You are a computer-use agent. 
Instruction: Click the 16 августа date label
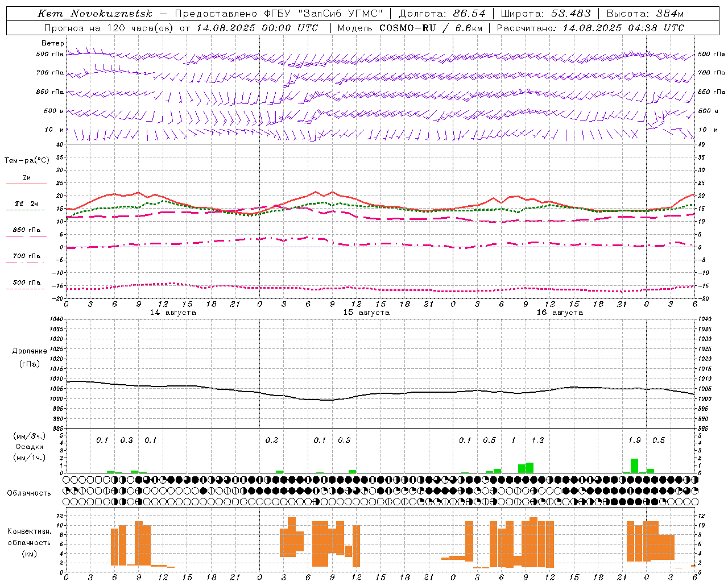pos(560,313)
